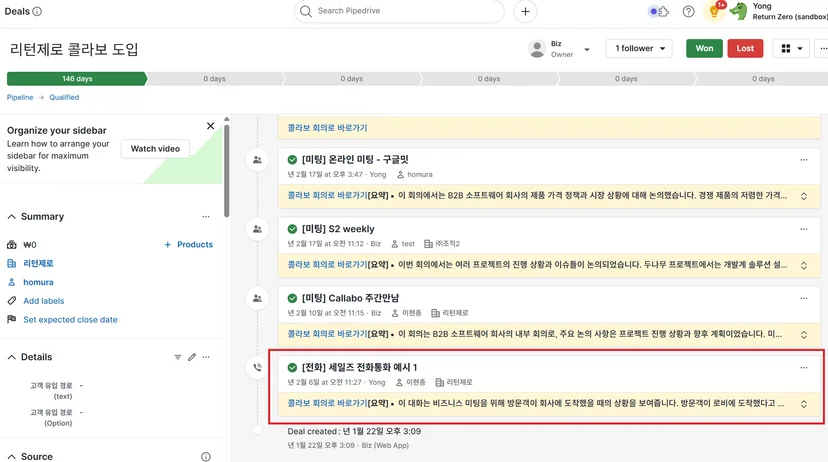This screenshot has height=462, width=828.
Task: Open the Pipeline breadcrumb link
Action: (x=20, y=97)
